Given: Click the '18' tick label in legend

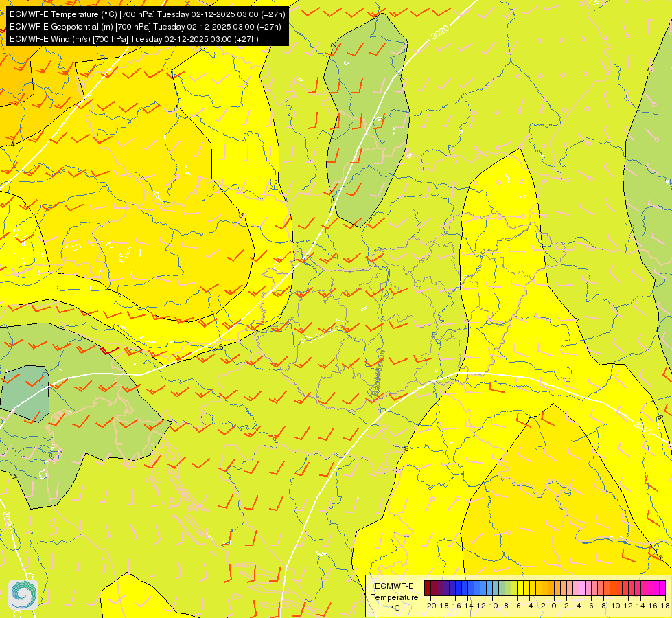Looking at the screenshot, I should point(665,606).
